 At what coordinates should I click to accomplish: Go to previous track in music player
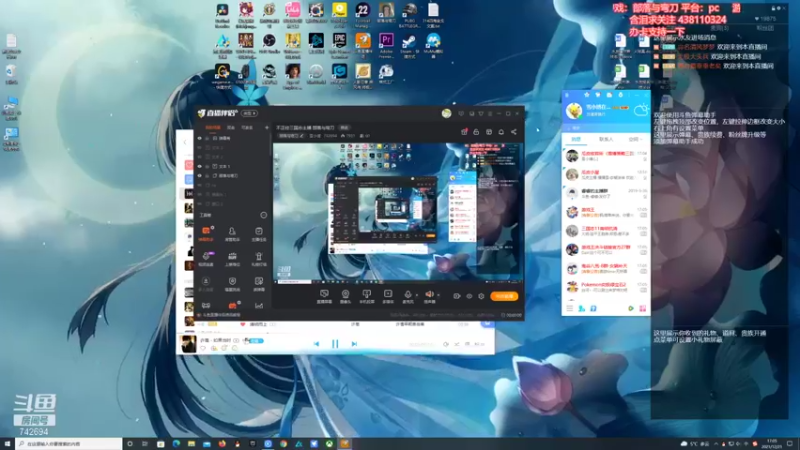(316, 344)
